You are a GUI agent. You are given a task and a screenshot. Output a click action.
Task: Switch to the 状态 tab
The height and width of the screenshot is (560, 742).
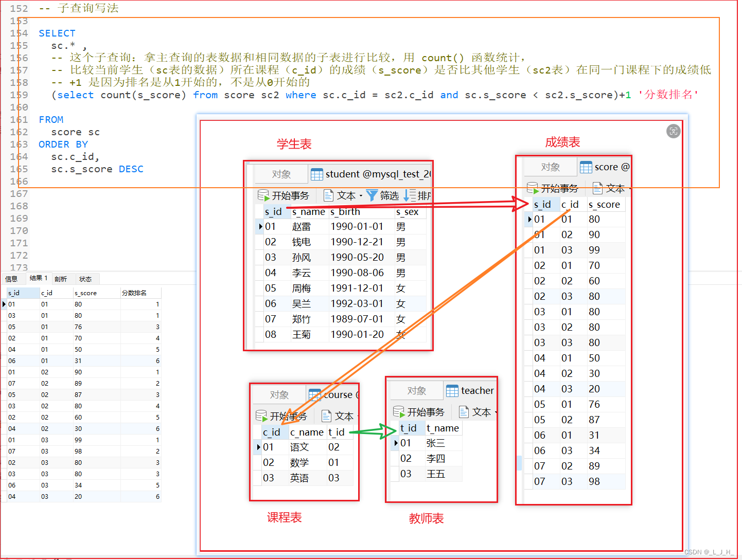pyautogui.click(x=85, y=279)
